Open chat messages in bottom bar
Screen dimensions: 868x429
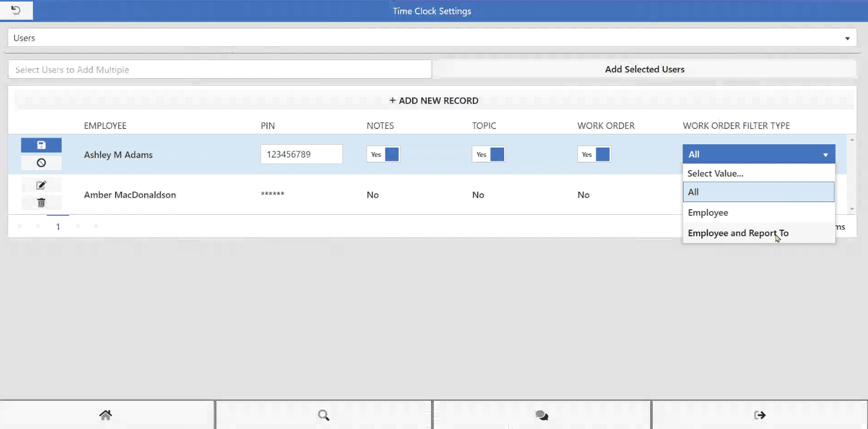(x=542, y=415)
